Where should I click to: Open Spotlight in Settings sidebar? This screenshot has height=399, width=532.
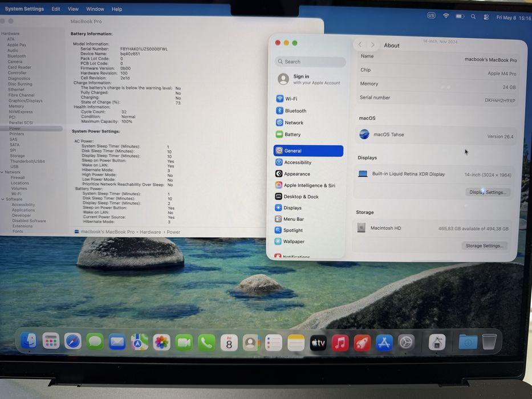[x=308, y=230]
